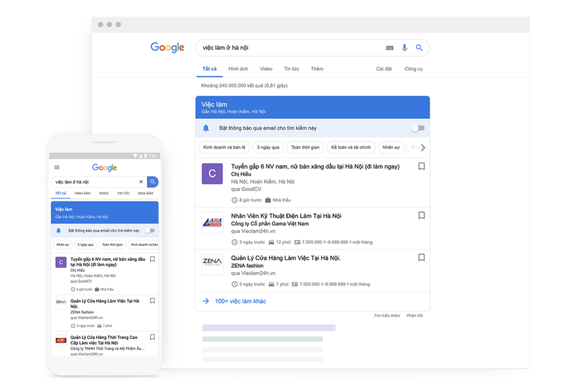Click purple 'C' company logo on desktop

212,173
